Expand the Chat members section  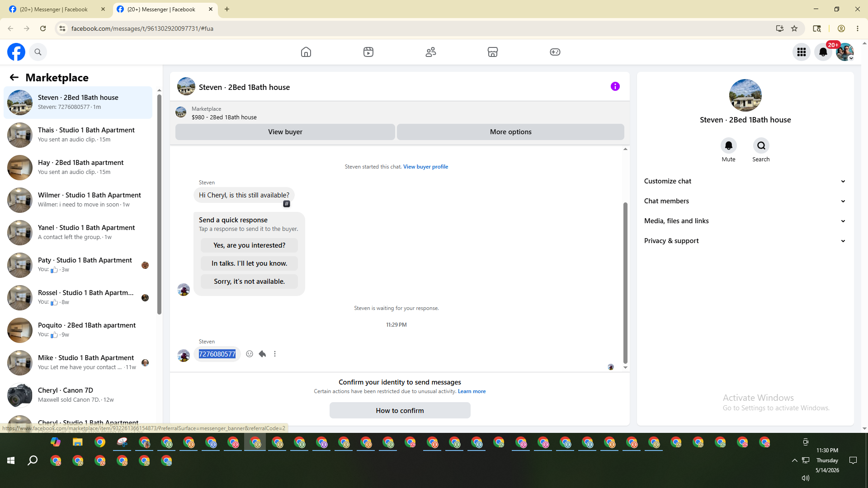coord(745,201)
